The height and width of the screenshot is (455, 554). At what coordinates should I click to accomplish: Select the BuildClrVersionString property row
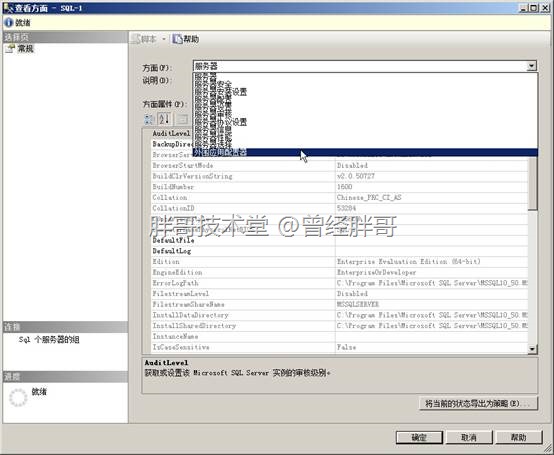[340, 176]
